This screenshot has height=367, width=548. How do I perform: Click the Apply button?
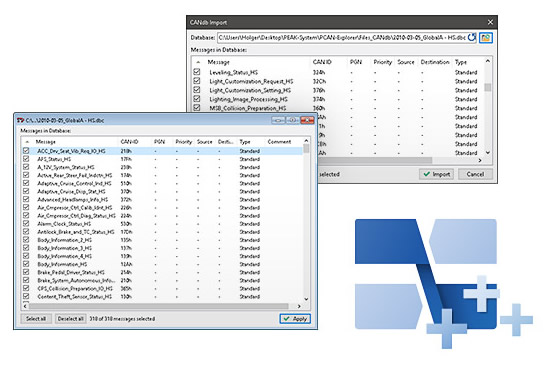tap(295, 319)
